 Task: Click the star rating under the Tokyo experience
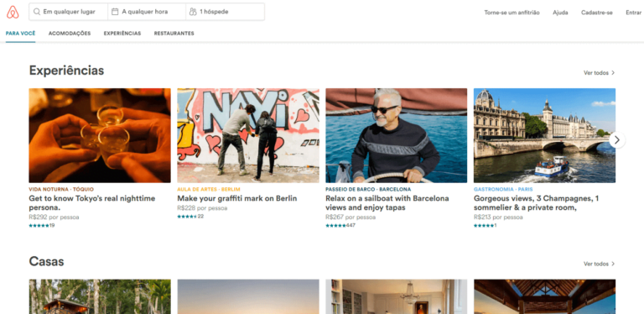(x=39, y=226)
